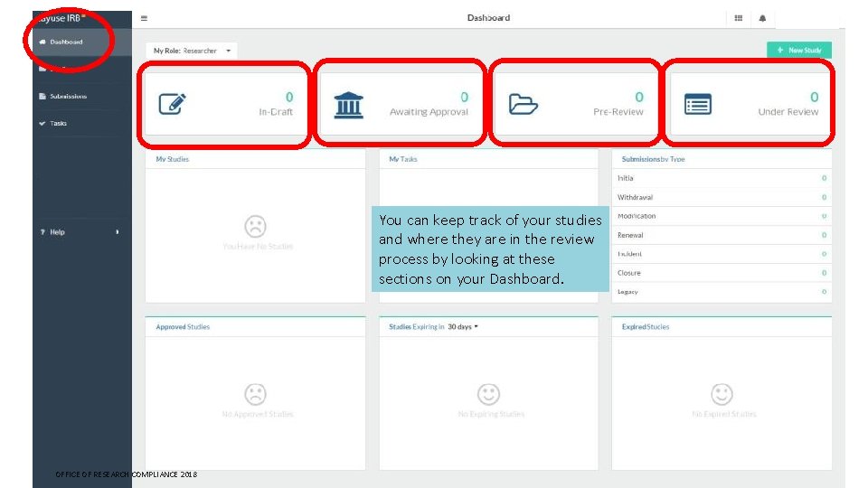Click the plus icon on New Study
The height and width of the screenshot is (488, 868).
tap(780, 50)
